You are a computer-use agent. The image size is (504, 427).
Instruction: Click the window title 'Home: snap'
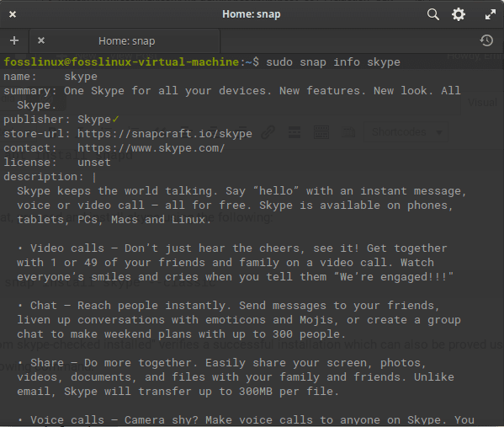(x=252, y=14)
